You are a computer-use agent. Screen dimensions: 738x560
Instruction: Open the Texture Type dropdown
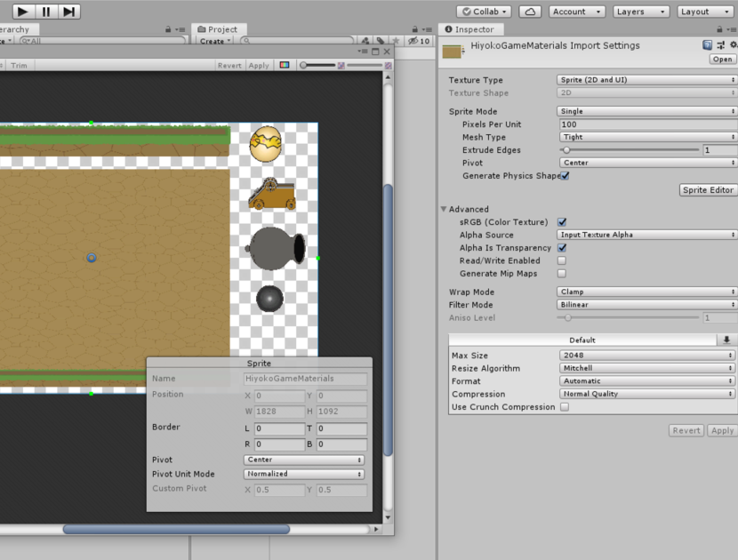coord(646,79)
